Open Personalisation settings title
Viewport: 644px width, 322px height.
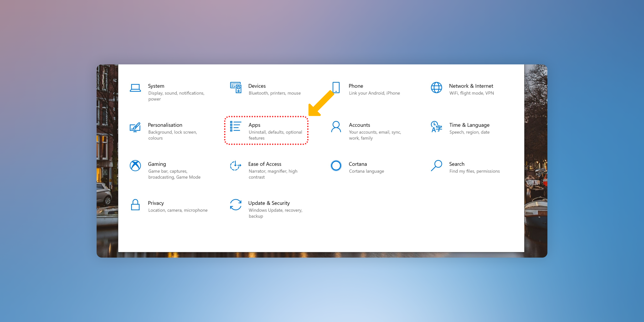point(165,125)
